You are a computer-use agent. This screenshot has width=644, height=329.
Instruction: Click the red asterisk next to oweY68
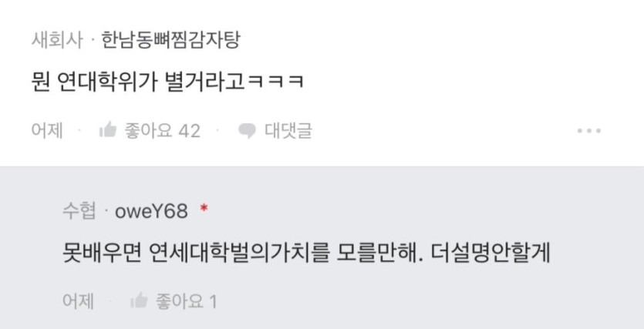(x=204, y=209)
